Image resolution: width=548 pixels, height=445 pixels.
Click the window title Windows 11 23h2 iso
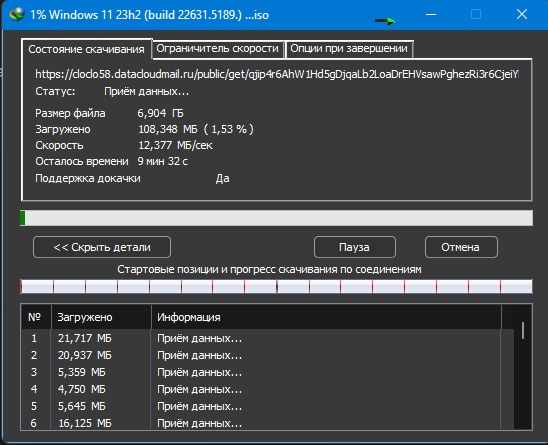(x=149, y=15)
